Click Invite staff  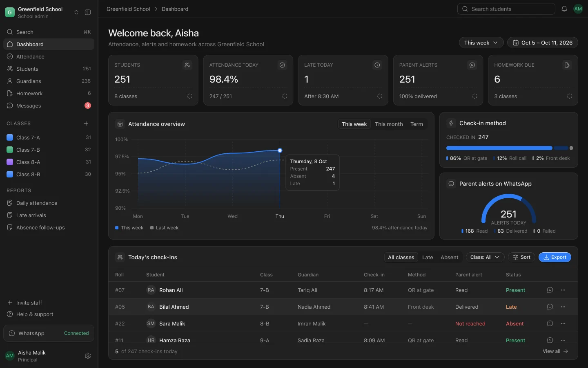pyautogui.click(x=49, y=303)
